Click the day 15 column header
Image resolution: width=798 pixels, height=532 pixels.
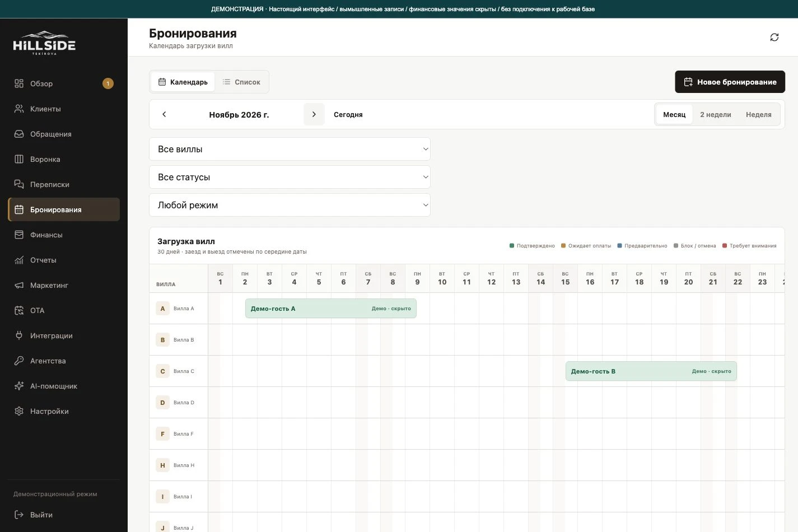point(566,278)
